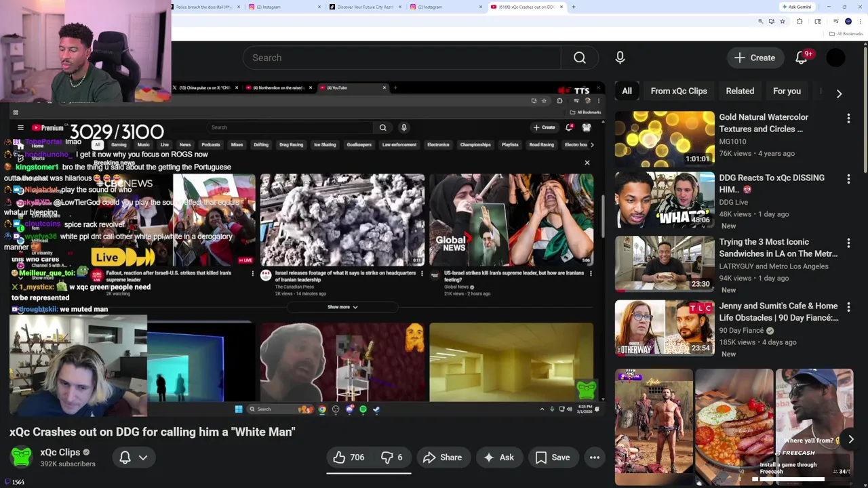The image size is (868, 488).
Task: Switch to first Instagram browser tab
Action: [281, 7]
